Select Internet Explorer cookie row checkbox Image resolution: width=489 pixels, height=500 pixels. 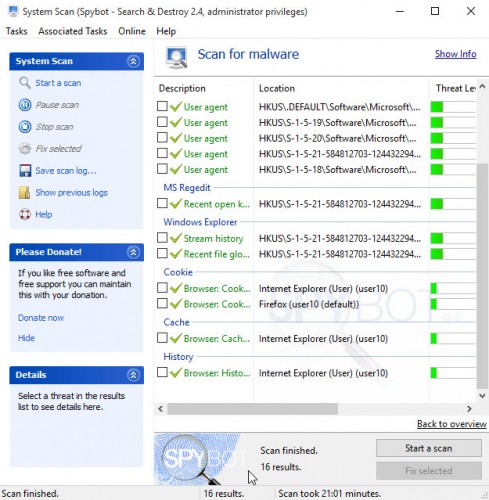click(162, 288)
